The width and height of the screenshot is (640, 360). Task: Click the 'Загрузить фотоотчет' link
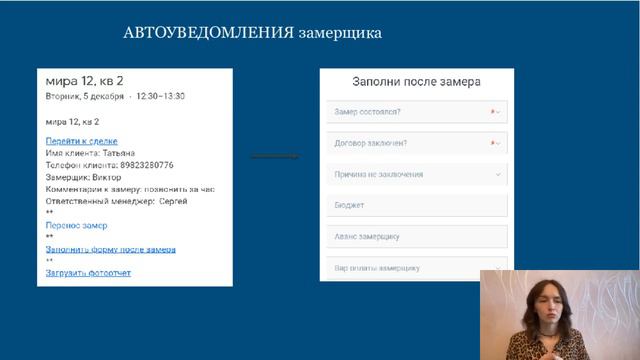point(88,273)
